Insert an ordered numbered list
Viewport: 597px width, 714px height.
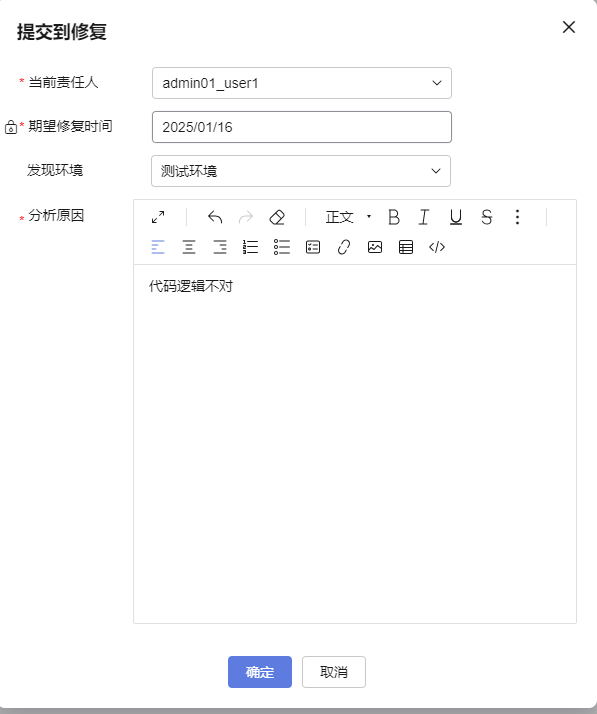tap(250, 247)
